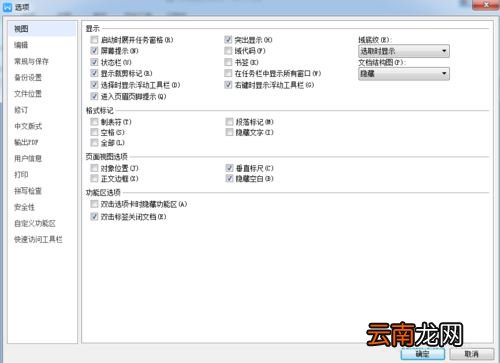Viewport: 500px width, 363px height.
Task: Toggle 选择时显示浮动工具栏 checkbox
Action: pos(94,85)
